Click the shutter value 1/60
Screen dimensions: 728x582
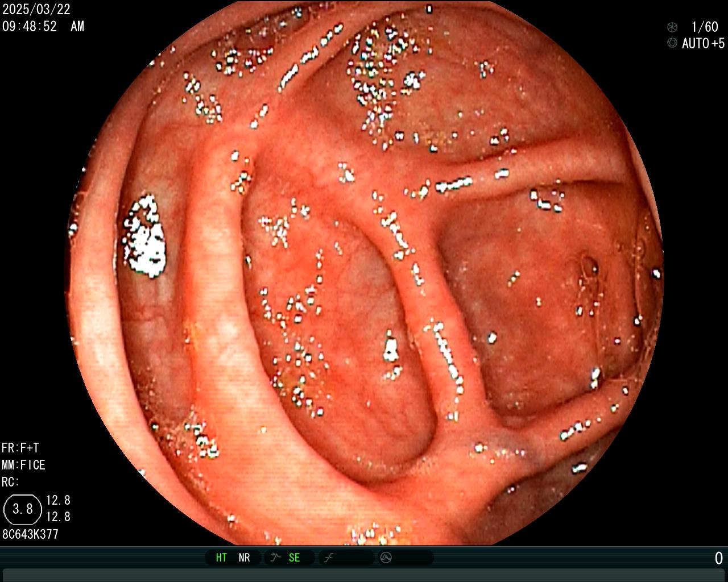(705, 27)
